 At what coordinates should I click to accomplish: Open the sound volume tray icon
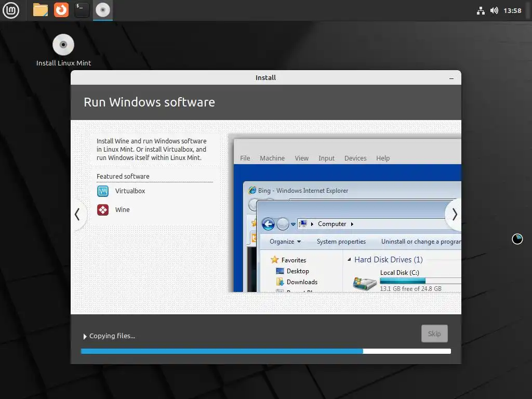click(x=494, y=10)
